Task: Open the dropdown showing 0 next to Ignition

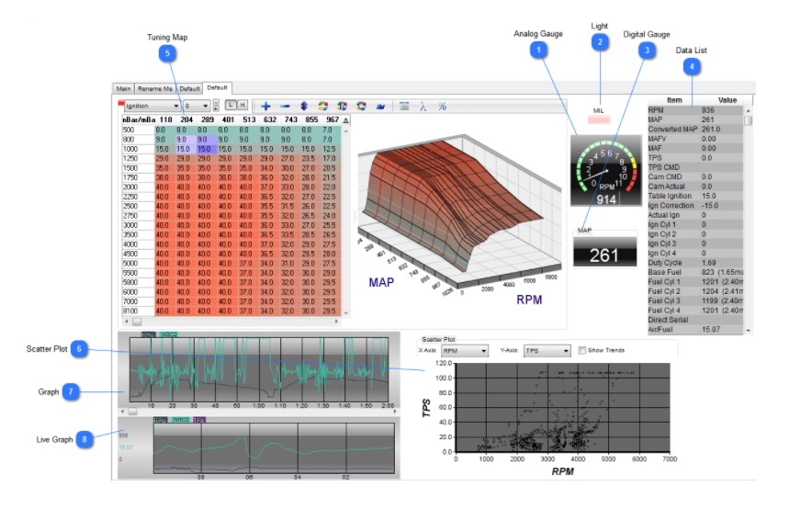Action: click(197, 107)
